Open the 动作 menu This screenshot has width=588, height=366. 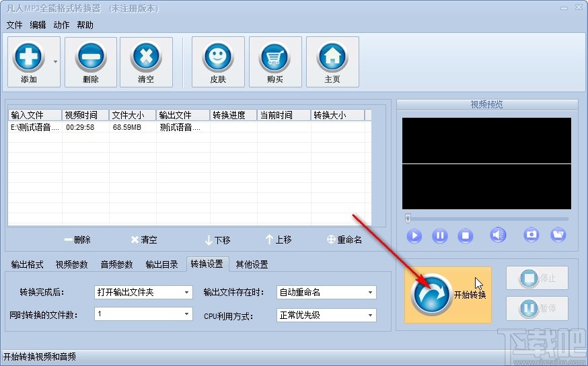click(61, 25)
